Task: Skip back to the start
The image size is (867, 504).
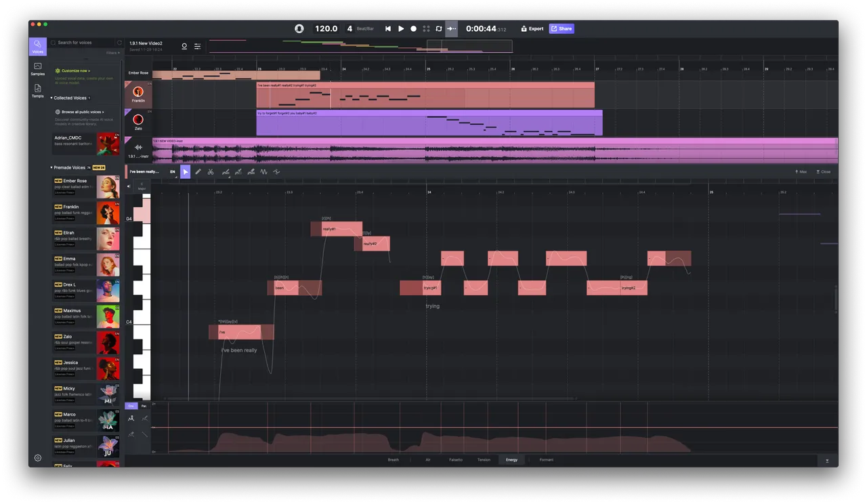Action: pos(388,28)
